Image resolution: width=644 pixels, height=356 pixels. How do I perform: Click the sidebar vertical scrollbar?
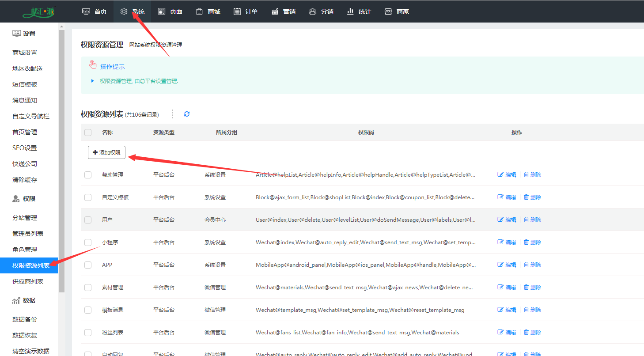click(61, 159)
